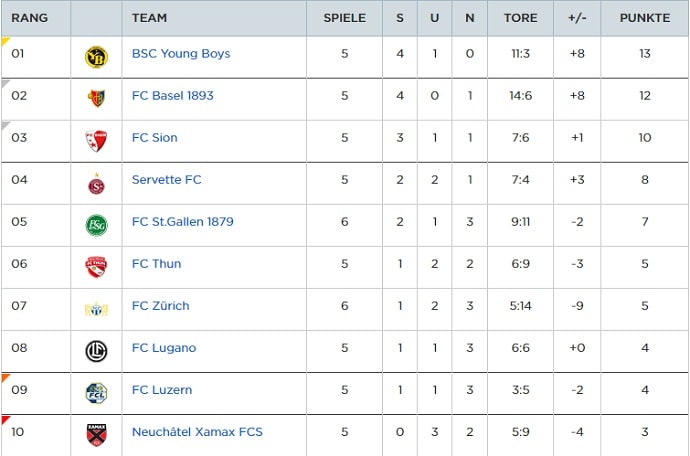Click the FC Thun red crest icon
The image size is (690, 456).
point(96,267)
